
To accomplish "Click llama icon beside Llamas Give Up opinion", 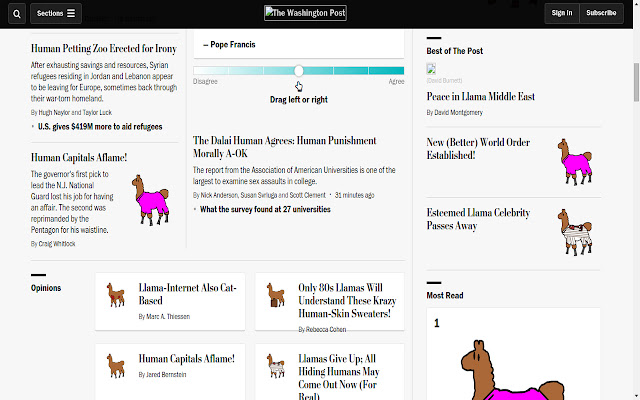I will coord(276,366).
